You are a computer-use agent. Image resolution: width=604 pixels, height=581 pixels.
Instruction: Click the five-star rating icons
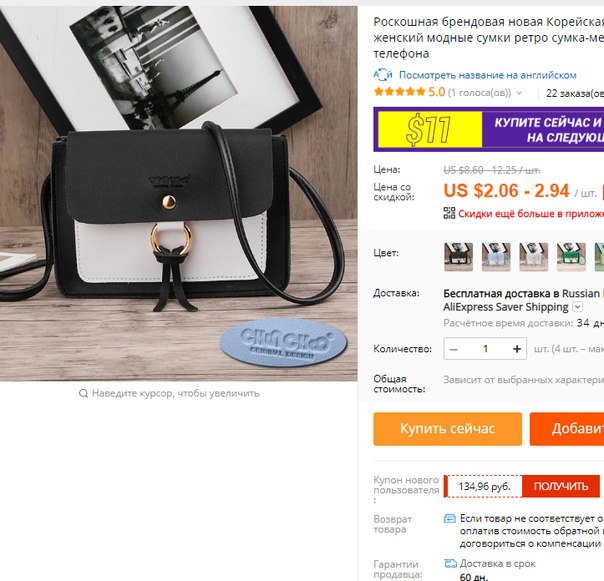(x=399, y=92)
